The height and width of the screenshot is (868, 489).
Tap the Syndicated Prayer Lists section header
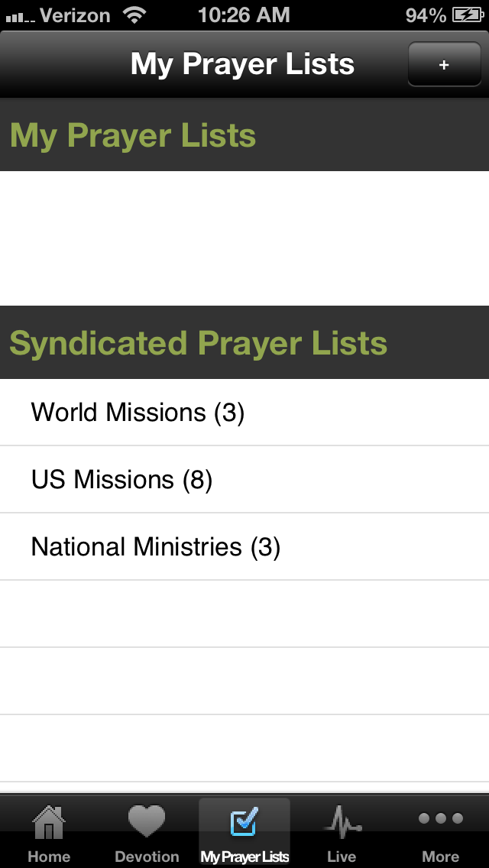click(199, 343)
